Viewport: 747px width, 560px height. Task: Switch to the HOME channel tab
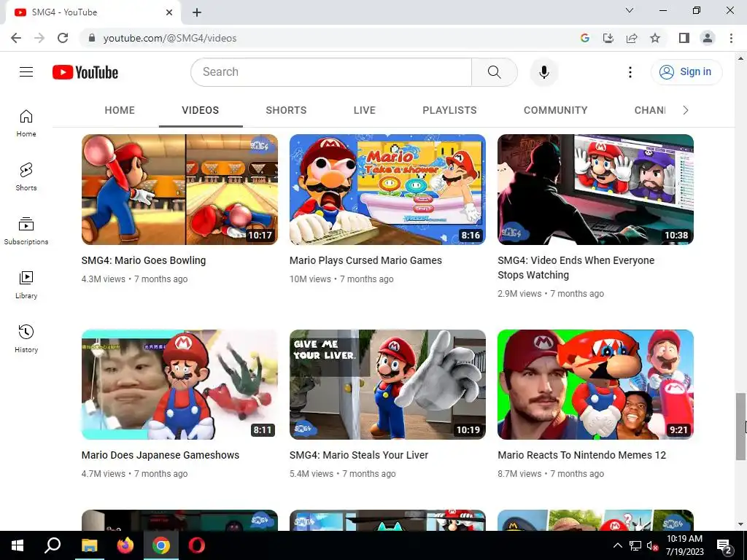coord(120,111)
